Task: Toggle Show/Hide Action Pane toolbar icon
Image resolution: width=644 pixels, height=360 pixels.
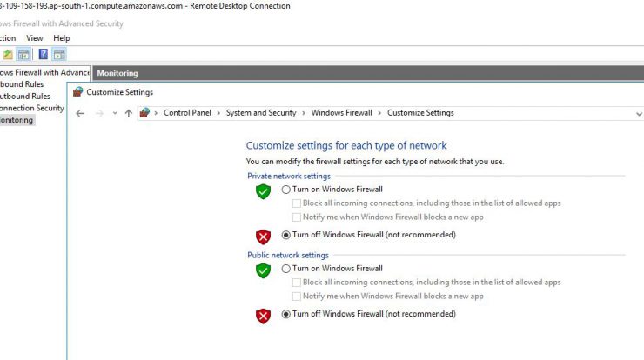Action: click(x=59, y=54)
